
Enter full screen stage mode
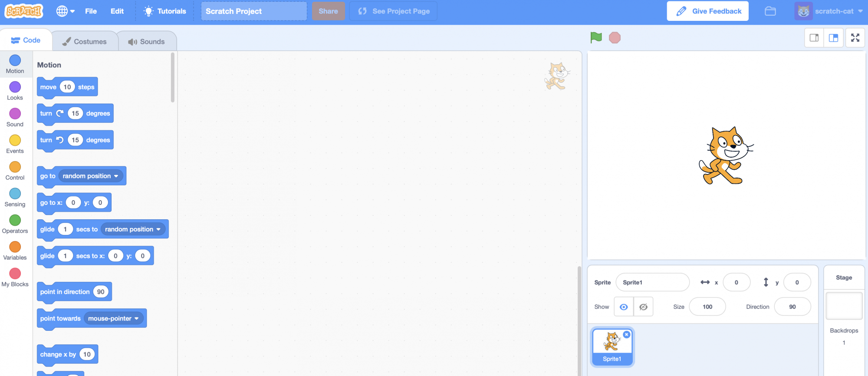point(855,38)
